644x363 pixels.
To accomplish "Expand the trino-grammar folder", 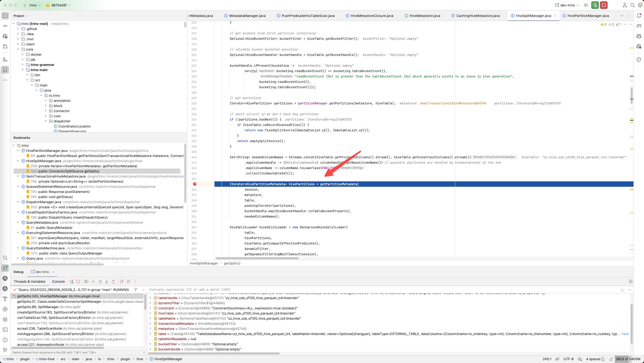I will click(23, 65).
